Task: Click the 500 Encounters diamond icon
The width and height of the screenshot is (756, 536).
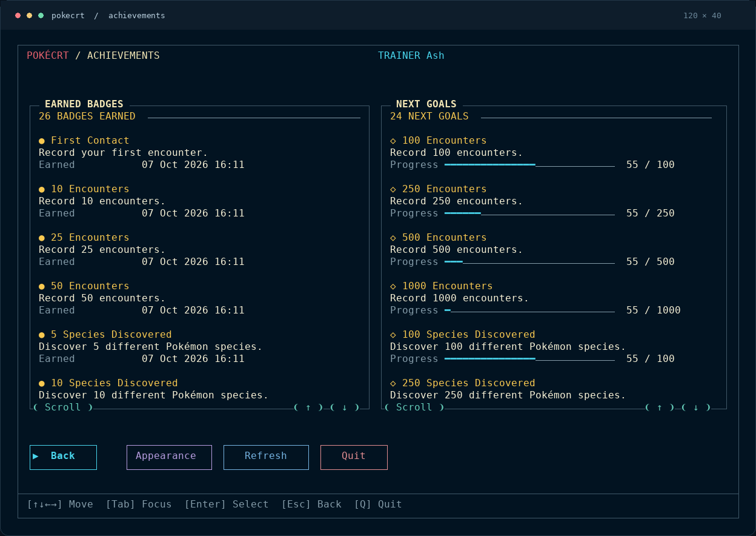Action: pyautogui.click(x=393, y=238)
